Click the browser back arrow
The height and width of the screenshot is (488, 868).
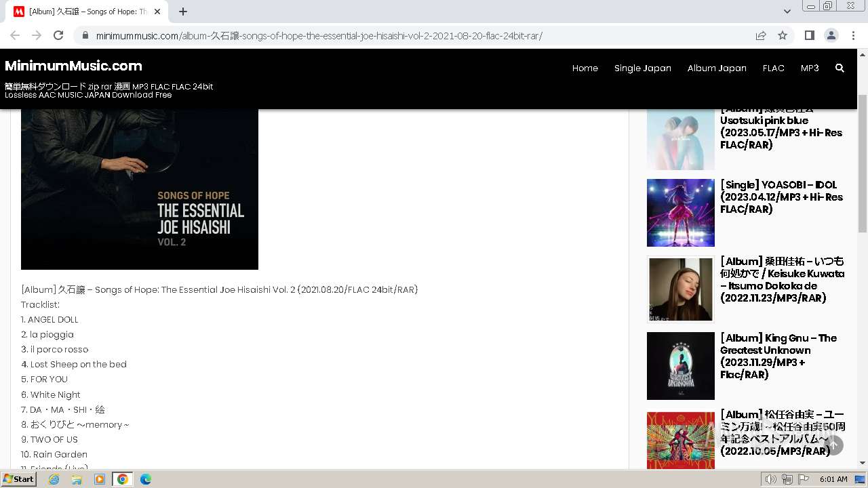(x=15, y=35)
